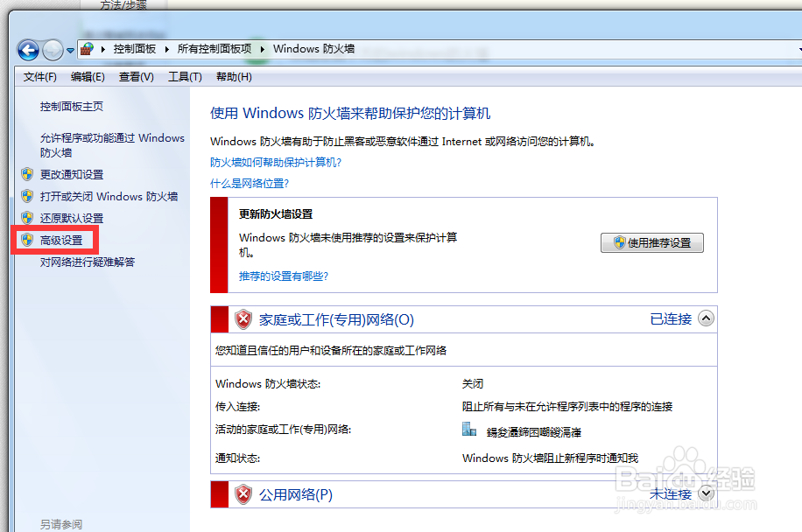The height and width of the screenshot is (532, 802).
Task: Click the back navigation arrow button
Action: [x=28, y=50]
